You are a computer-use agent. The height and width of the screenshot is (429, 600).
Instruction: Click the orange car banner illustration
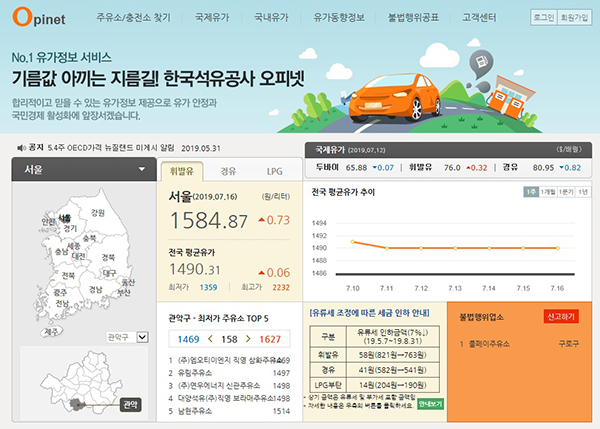pyautogui.click(x=395, y=97)
